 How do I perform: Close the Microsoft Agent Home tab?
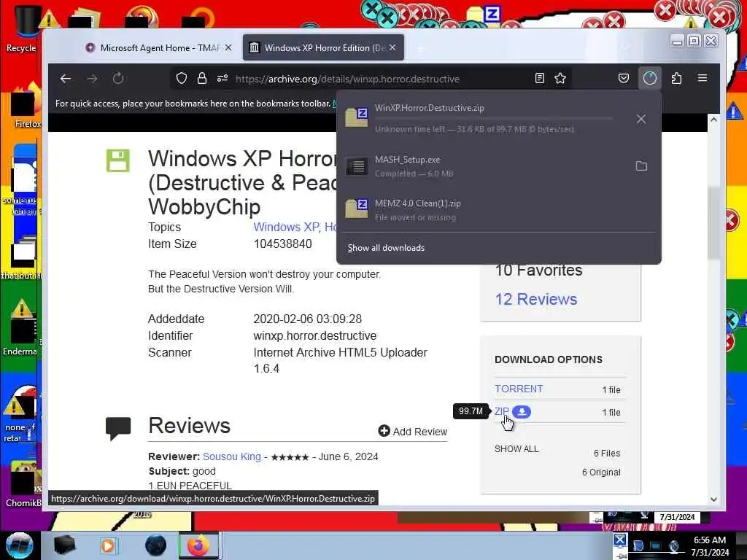(228, 47)
